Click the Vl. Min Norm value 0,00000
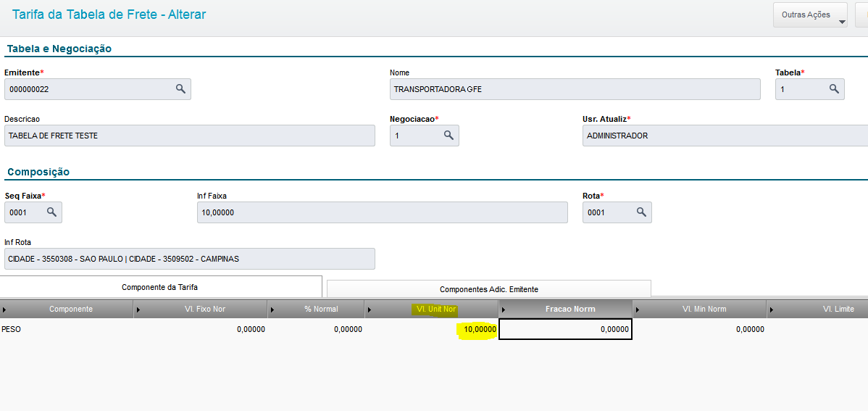 click(749, 330)
